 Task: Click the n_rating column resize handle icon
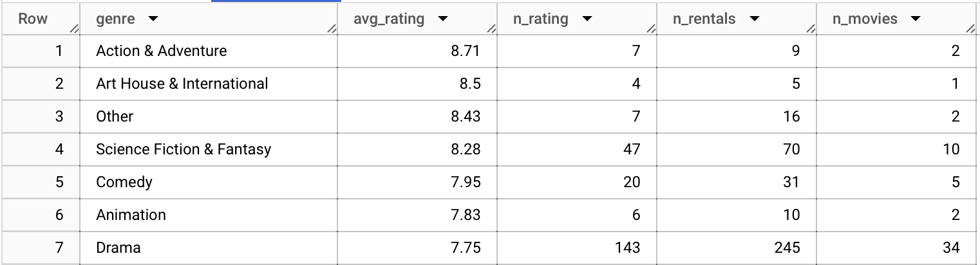coord(651,28)
